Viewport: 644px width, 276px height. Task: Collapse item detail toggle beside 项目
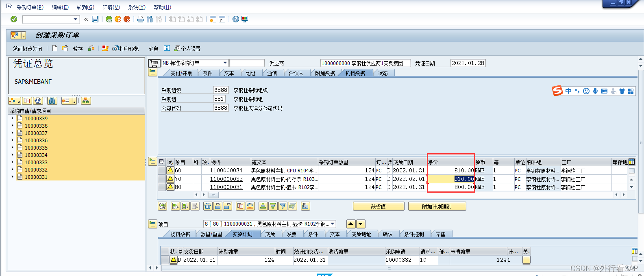click(152, 224)
